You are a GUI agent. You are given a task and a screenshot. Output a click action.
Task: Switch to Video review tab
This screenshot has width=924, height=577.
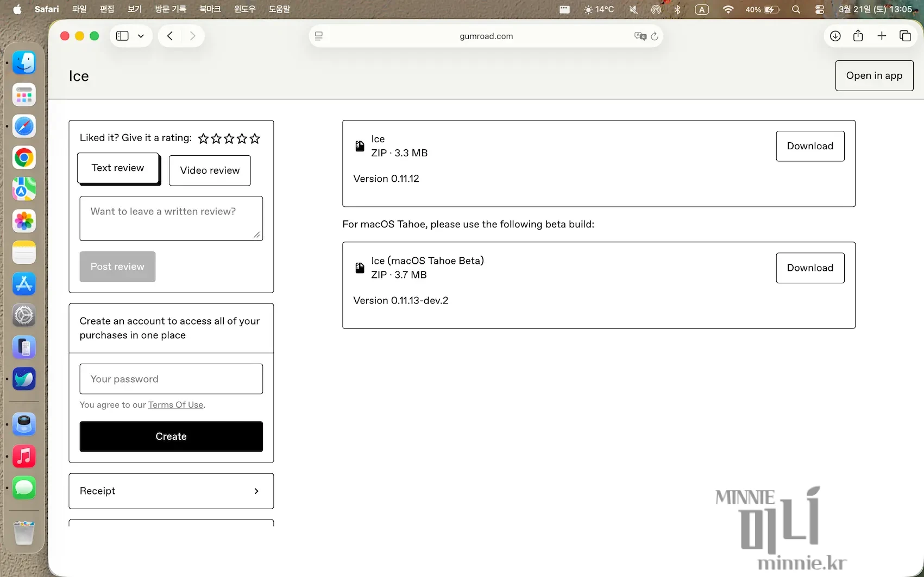(x=210, y=170)
